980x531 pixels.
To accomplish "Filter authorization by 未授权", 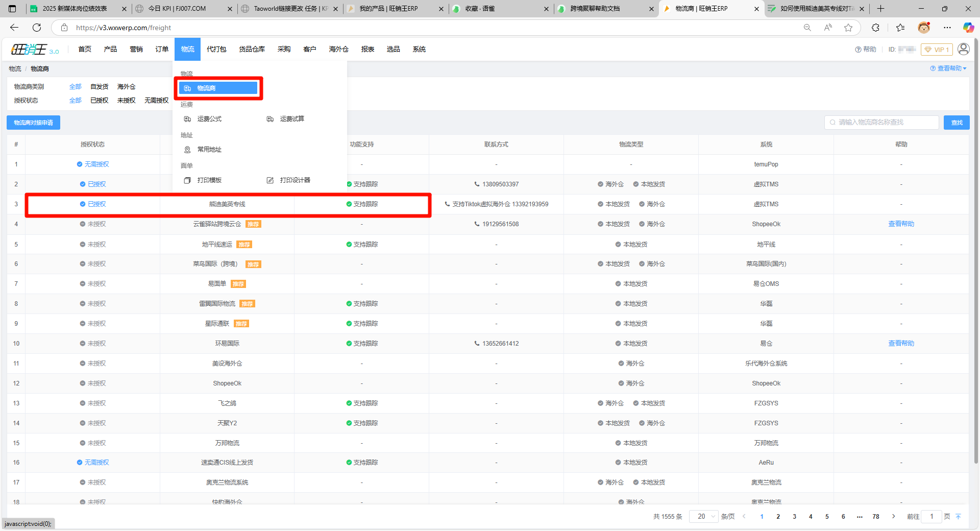I will coord(127,101).
